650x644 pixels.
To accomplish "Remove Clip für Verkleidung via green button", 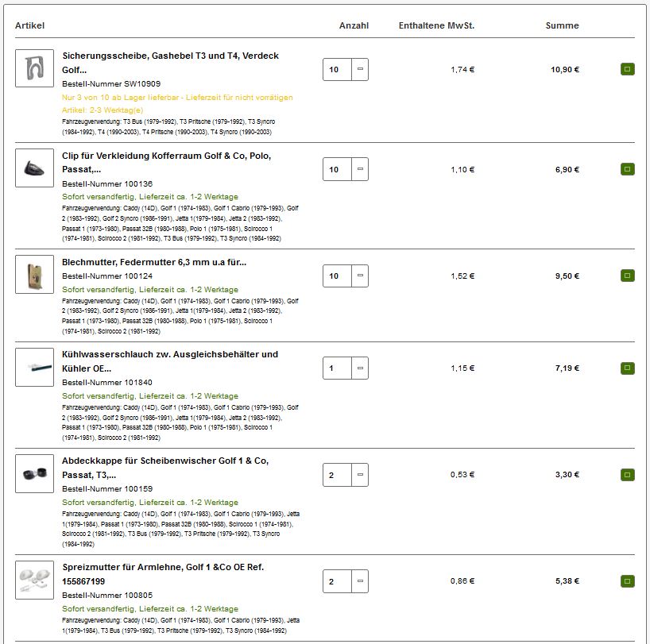I will click(627, 169).
